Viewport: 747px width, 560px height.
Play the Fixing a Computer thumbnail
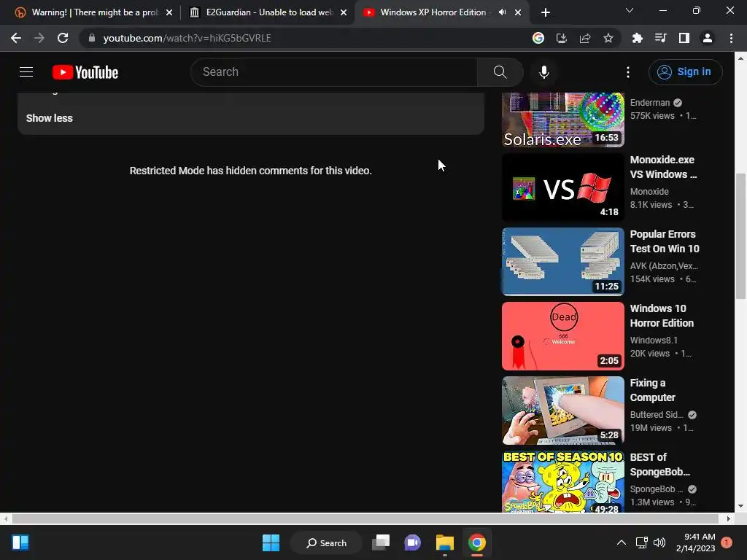(563, 410)
